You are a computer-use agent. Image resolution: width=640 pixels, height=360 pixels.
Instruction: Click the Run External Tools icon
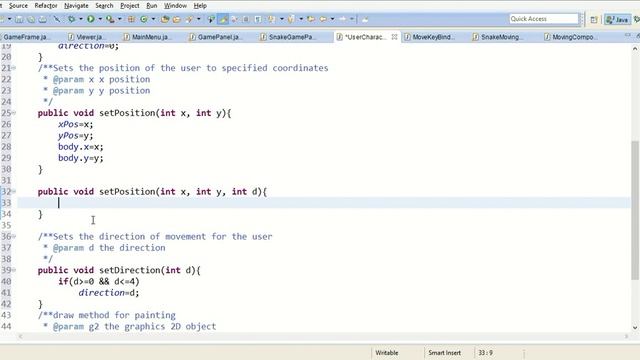click(110, 19)
